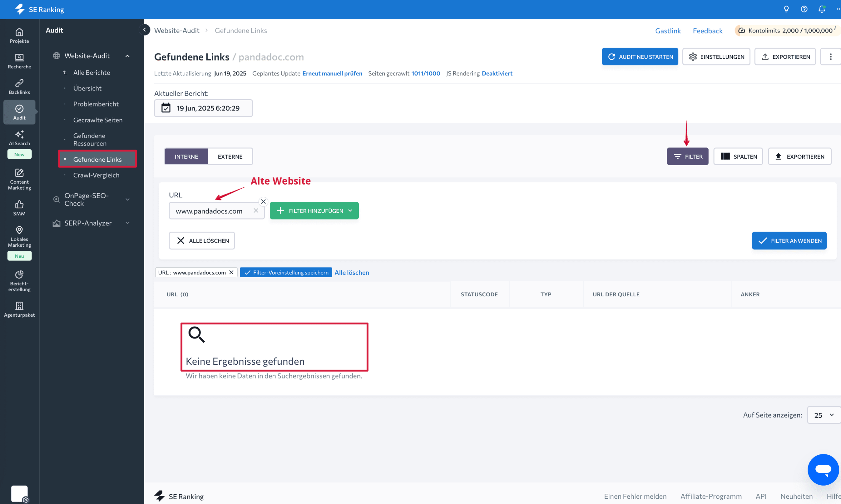This screenshot has width=841, height=504.
Task: Select the Audit rail icon
Action: pos(19,112)
